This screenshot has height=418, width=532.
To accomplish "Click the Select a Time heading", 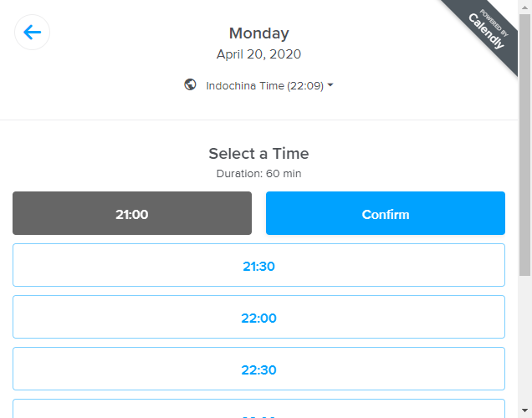I will coord(258,154).
